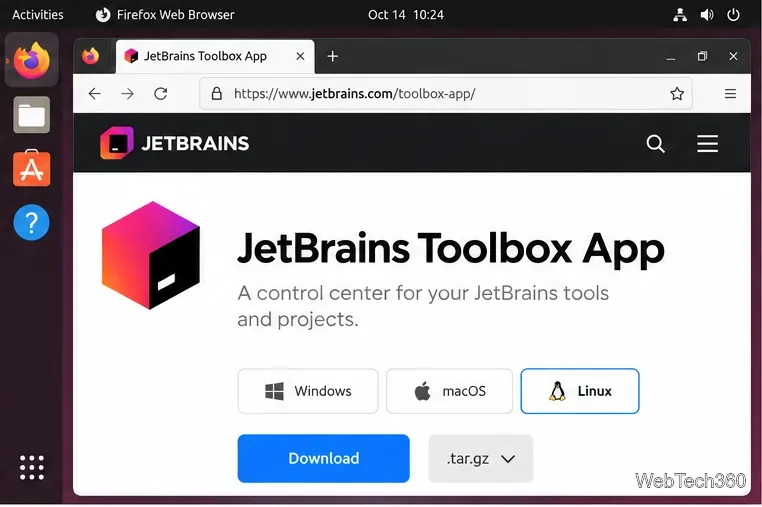Click the 'A control center' subtitle text
The image size is (762, 507).
click(423, 306)
